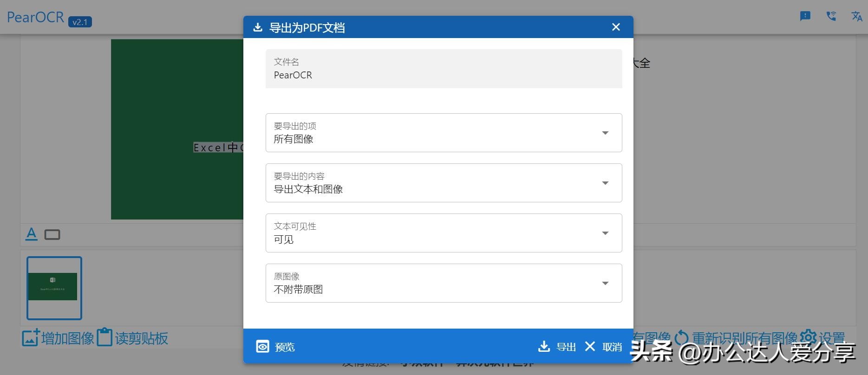Click the 取消 cancel button
Viewport: 868px width, 375px height.
[x=603, y=347]
